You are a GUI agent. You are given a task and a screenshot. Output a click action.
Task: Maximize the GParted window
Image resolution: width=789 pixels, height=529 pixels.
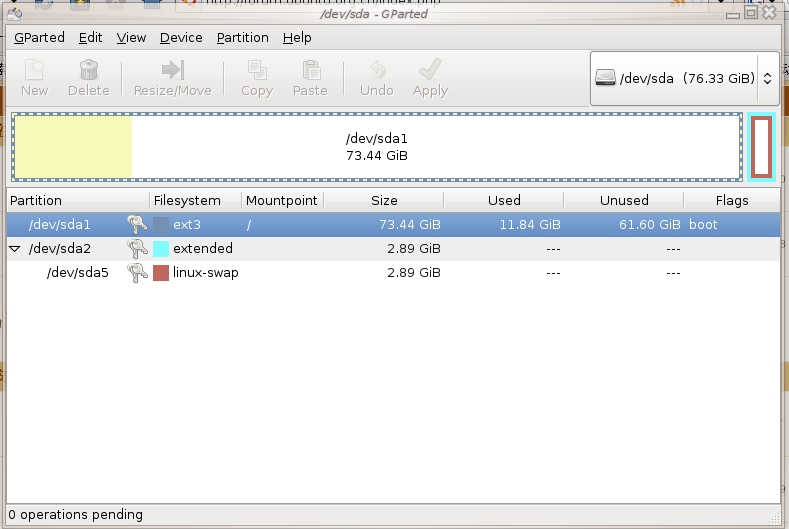click(x=751, y=12)
